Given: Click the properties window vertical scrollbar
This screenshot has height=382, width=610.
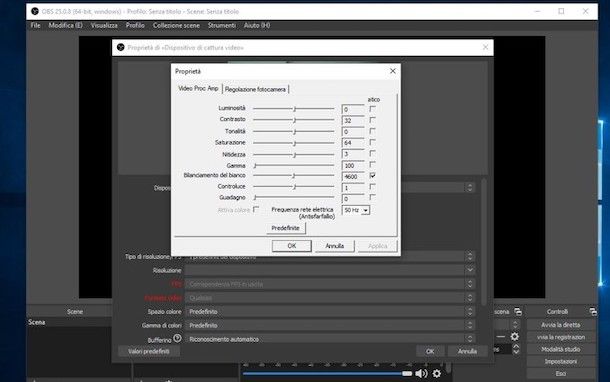Looking at the screenshot, I should click(484, 242).
